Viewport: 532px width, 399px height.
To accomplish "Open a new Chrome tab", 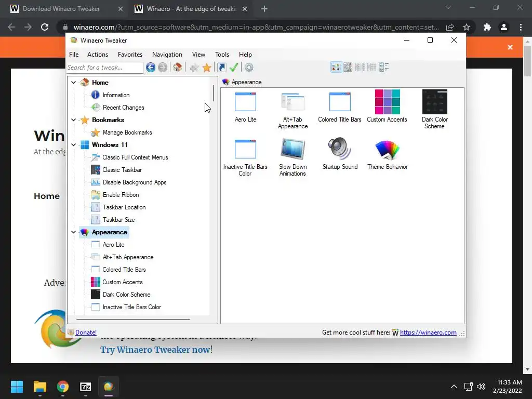I will pos(264,9).
